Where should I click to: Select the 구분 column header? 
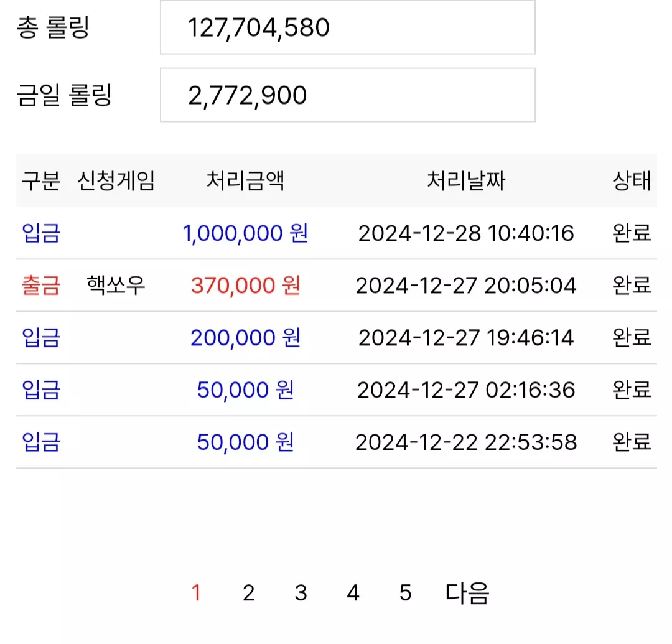coord(41,180)
